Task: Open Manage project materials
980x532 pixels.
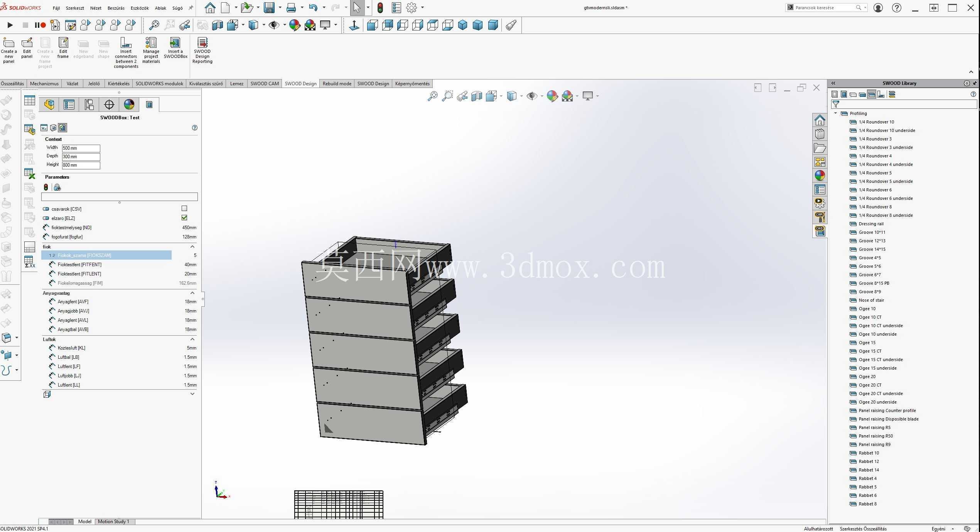Action: [x=151, y=51]
